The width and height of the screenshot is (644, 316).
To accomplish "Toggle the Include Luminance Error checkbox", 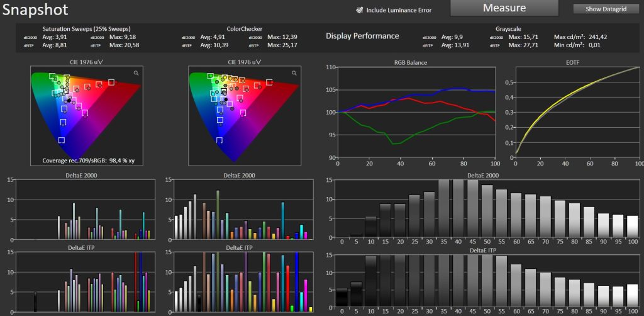I will click(359, 10).
